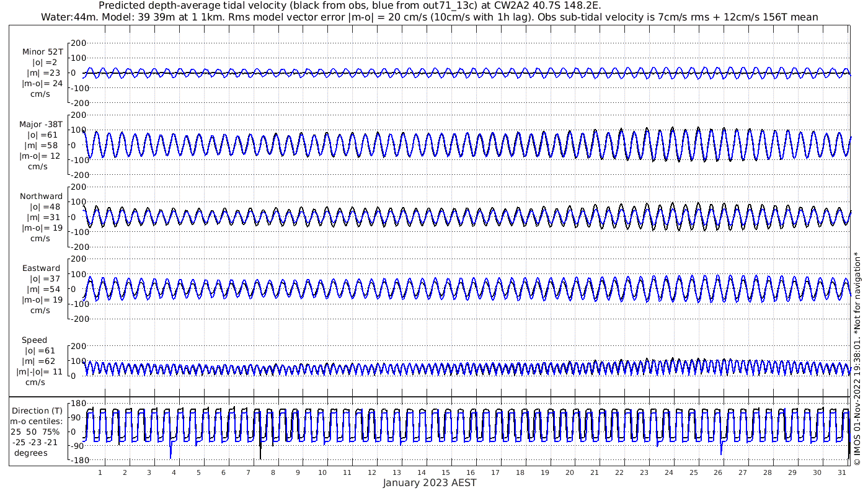Select the 'Northward' panel label
Screen dimensions: 868x496
[42, 196]
